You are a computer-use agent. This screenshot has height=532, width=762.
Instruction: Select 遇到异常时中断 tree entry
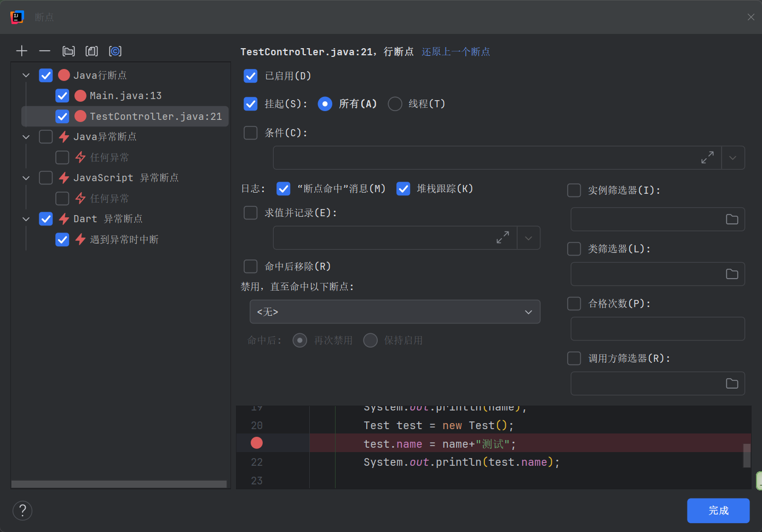click(x=124, y=240)
